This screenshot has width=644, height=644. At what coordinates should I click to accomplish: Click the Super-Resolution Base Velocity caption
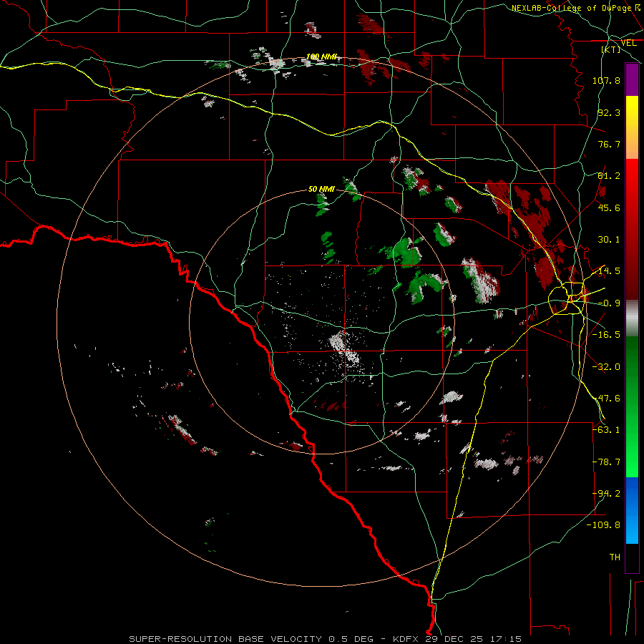[x=325, y=639]
